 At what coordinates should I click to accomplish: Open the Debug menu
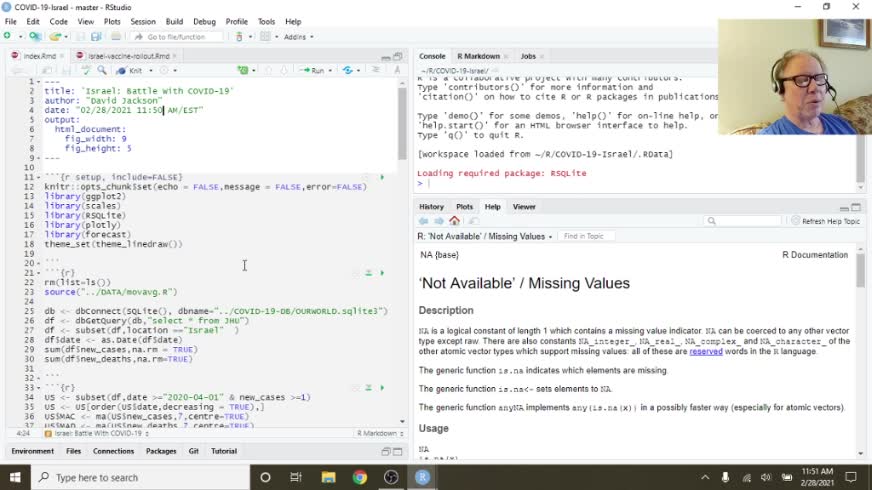point(204,22)
